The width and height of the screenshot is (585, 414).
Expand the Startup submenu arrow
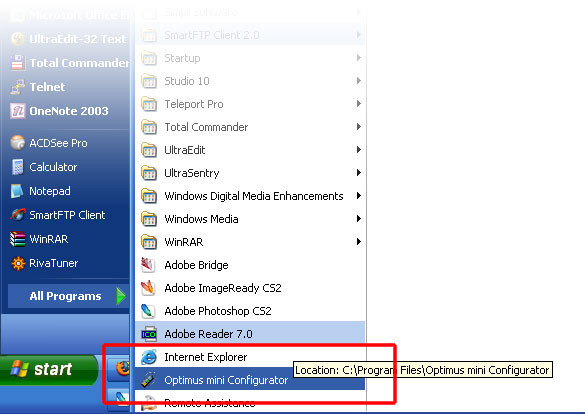(x=359, y=58)
